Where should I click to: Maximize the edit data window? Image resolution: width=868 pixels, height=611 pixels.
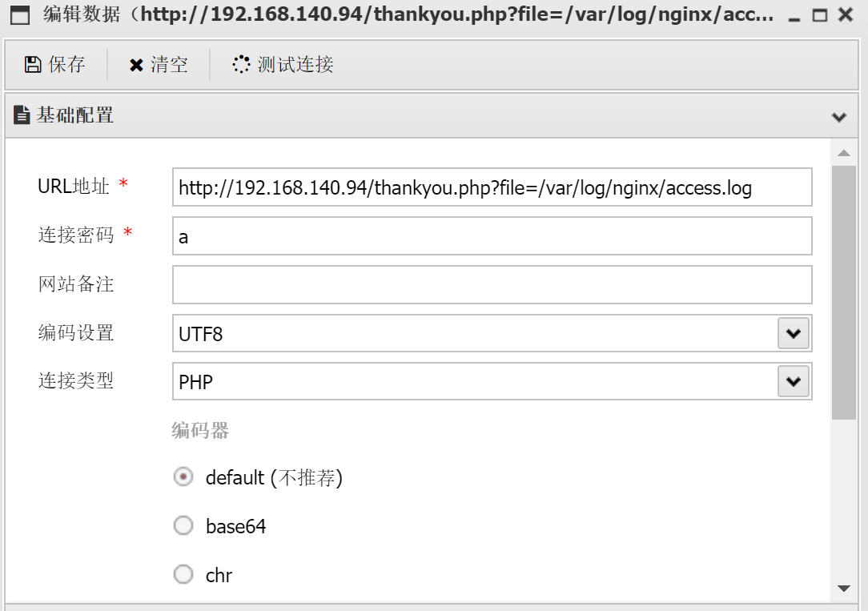coord(819,16)
